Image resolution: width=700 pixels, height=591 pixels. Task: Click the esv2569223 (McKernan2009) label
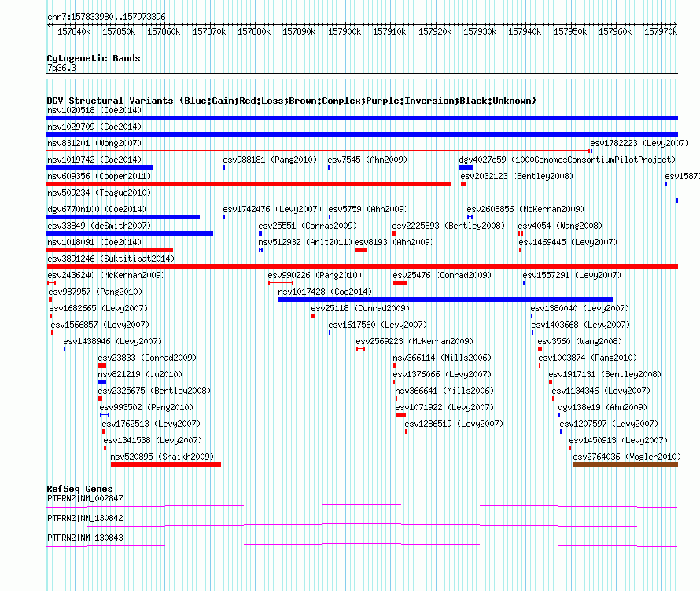point(414,341)
